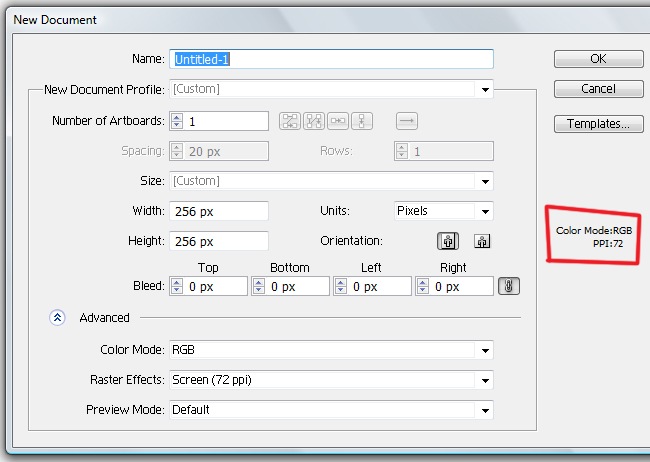Increase Right bleed value
Screen dimensions: 650x462
coord(423,282)
